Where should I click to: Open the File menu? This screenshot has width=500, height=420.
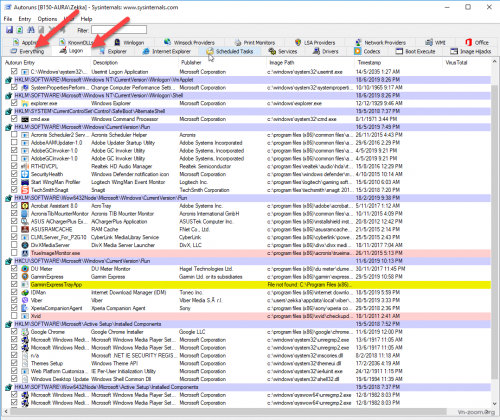(x=8, y=19)
